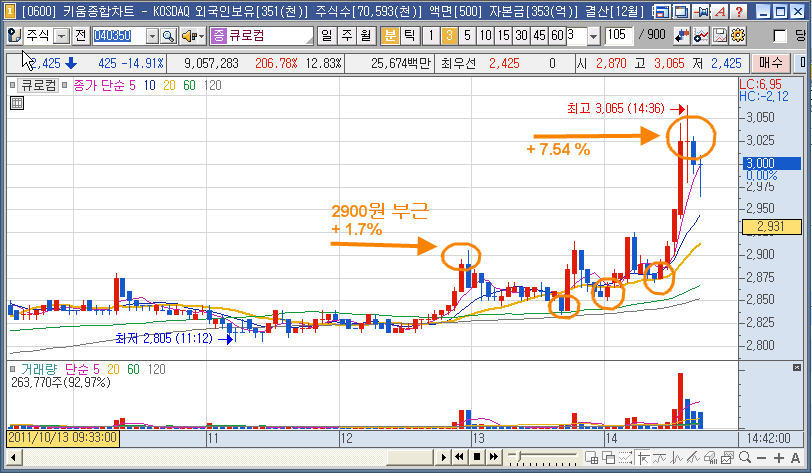Click the stop square button
812x473 pixels.
[477, 457]
